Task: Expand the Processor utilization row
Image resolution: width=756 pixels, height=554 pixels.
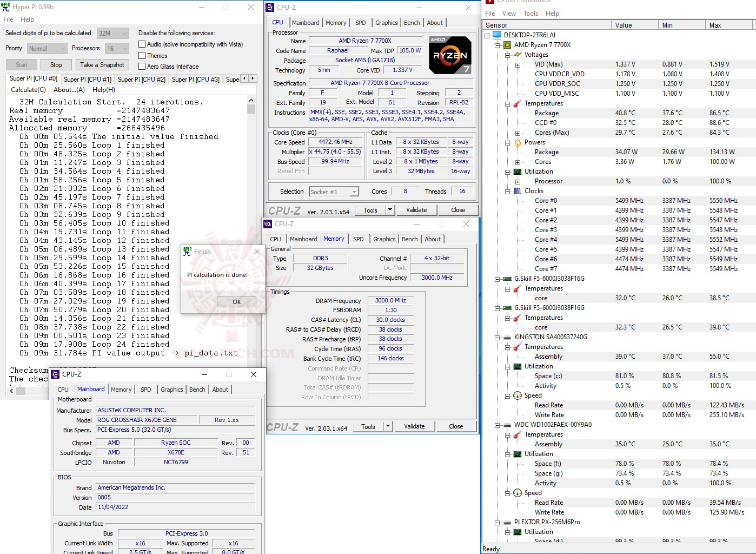Action: tap(518, 181)
